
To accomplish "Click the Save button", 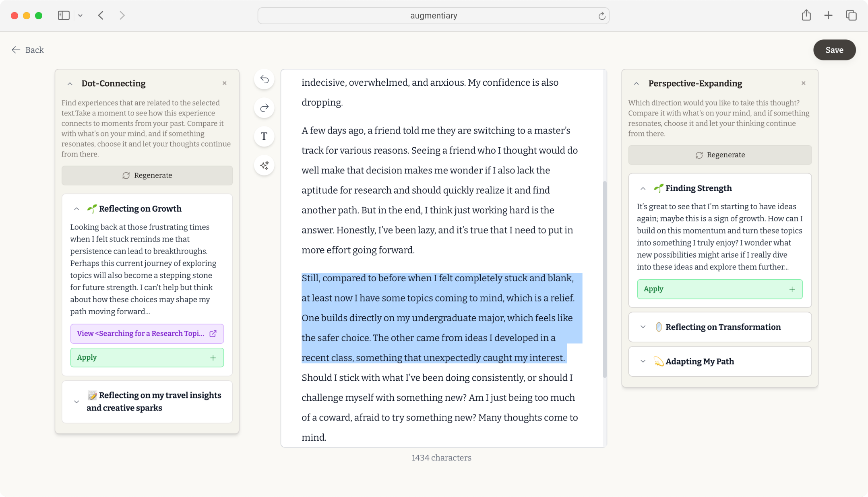I will pyautogui.click(x=834, y=50).
